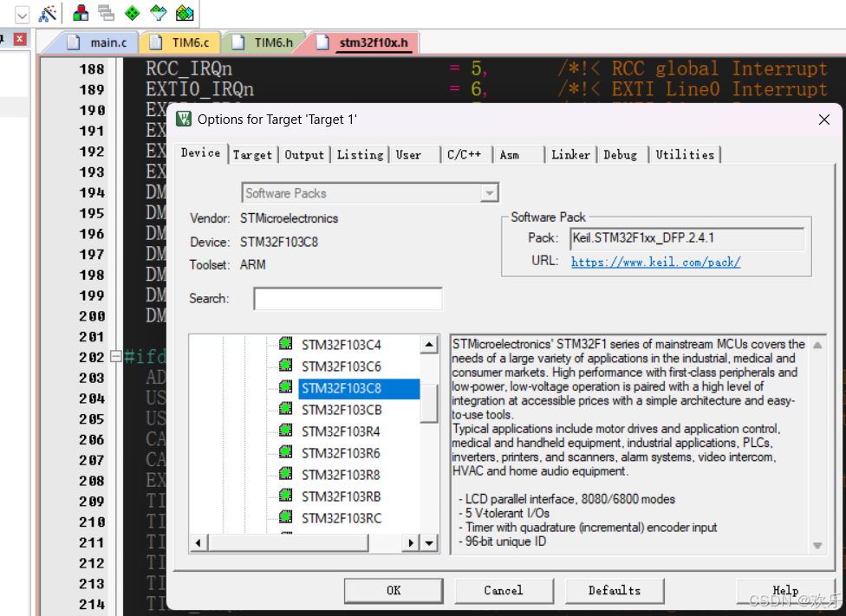846x616 pixels.
Task: Open Manage Run-Time Environment green diamond icon
Action: pyautogui.click(x=132, y=13)
